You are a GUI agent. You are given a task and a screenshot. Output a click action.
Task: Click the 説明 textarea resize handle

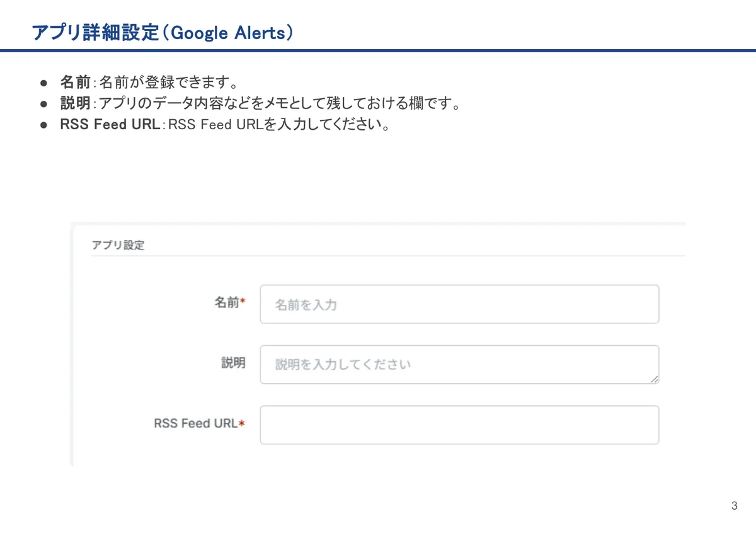click(654, 379)
